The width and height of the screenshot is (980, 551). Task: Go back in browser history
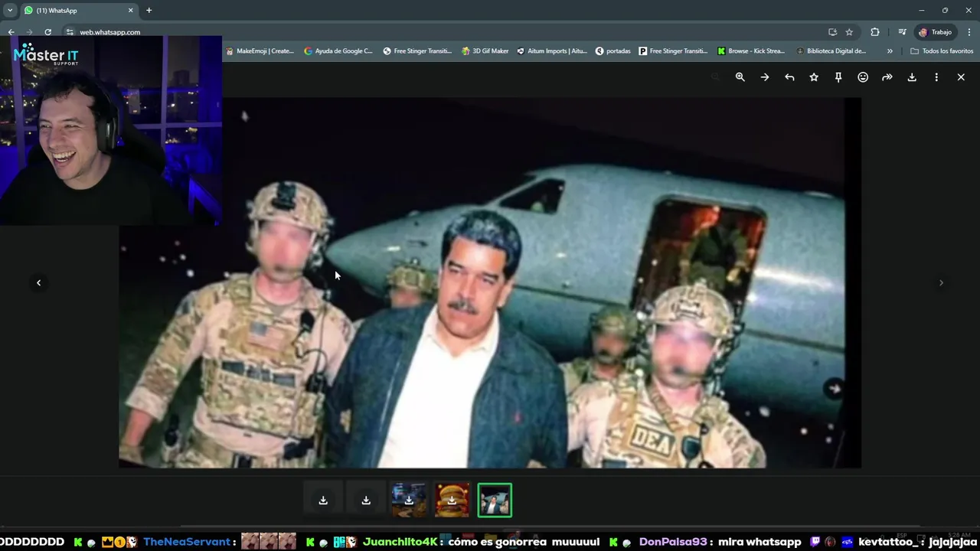(x=11, y=32)
